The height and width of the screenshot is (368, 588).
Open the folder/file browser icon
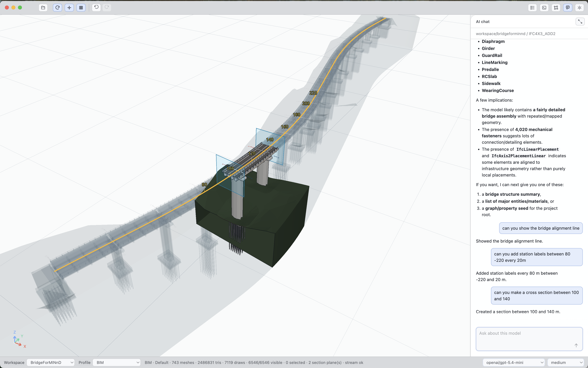43,8
